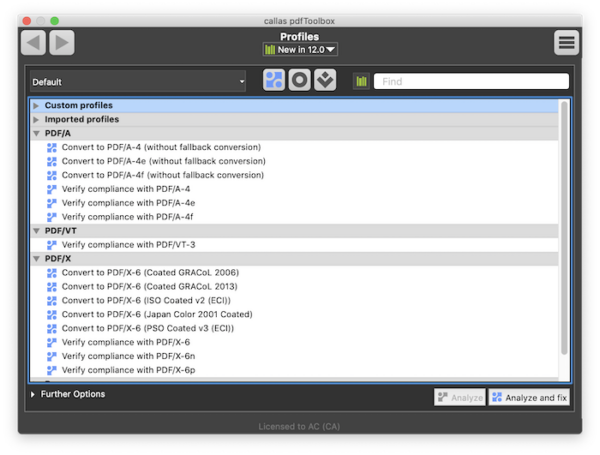The image size is (600, 455).
Task: Select Convert to PDF/X-6 (Japan Color 2001 Coated)
Action: pos(157,315)
